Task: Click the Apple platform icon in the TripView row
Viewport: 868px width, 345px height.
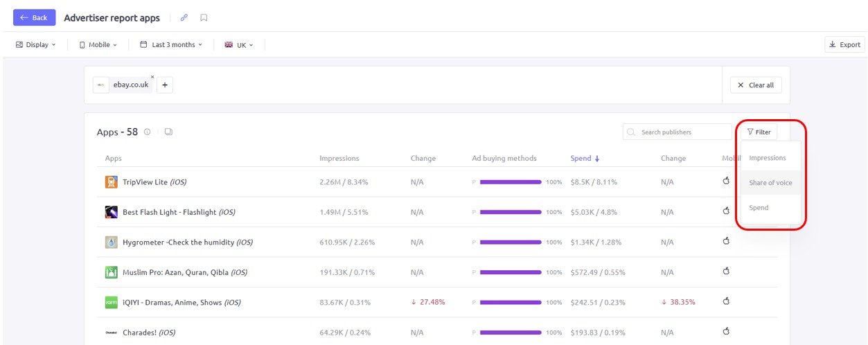Action: 726,182
